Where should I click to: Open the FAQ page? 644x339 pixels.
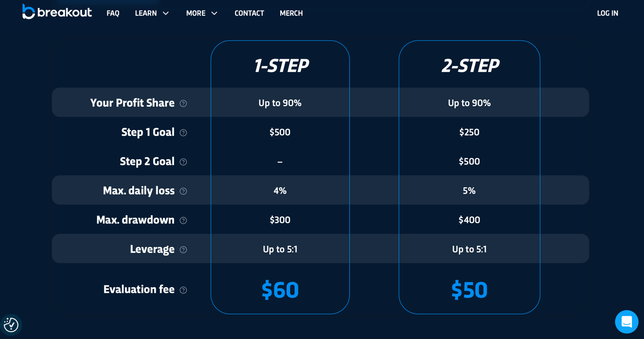pyautogui.click(x=113, y=14)
